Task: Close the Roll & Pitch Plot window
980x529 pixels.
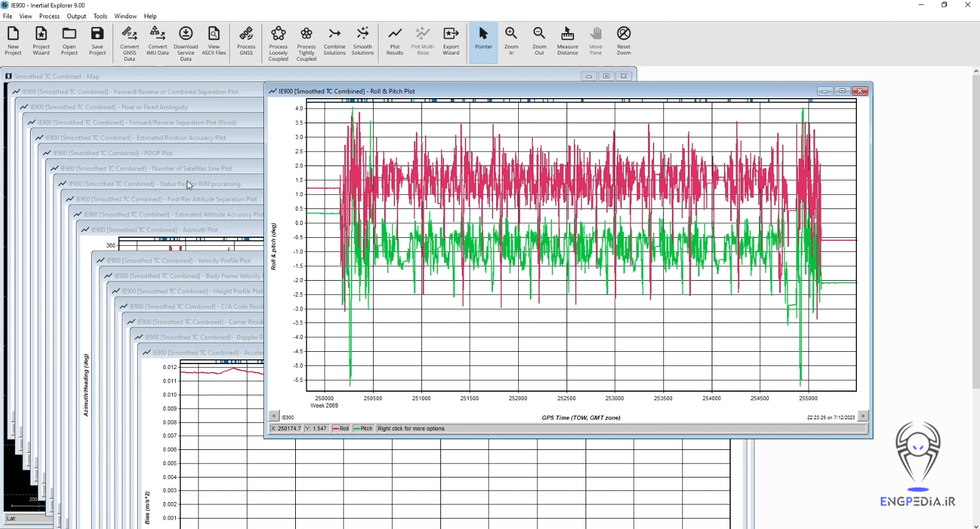Action: pos(860,91)
